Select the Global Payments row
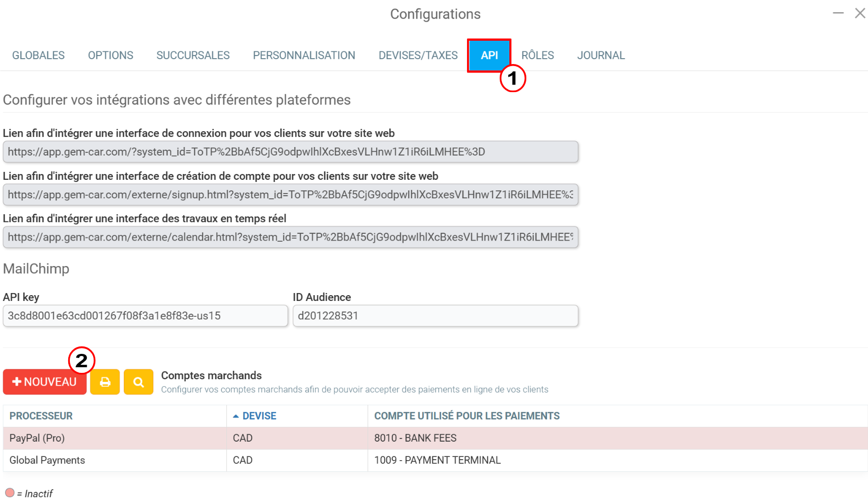Viewport: 868px width, 503px height. click(x=435, y=461)
